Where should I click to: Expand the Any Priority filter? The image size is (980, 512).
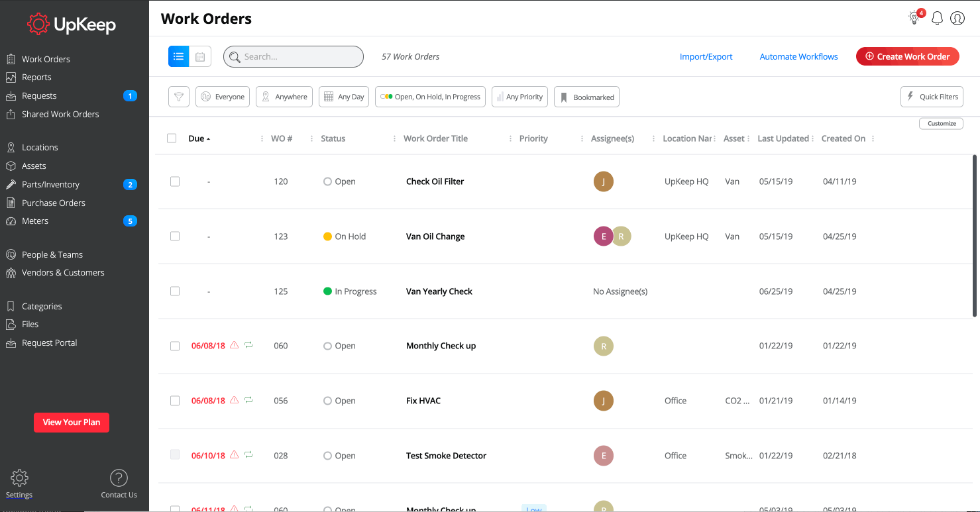coord(520,97)
